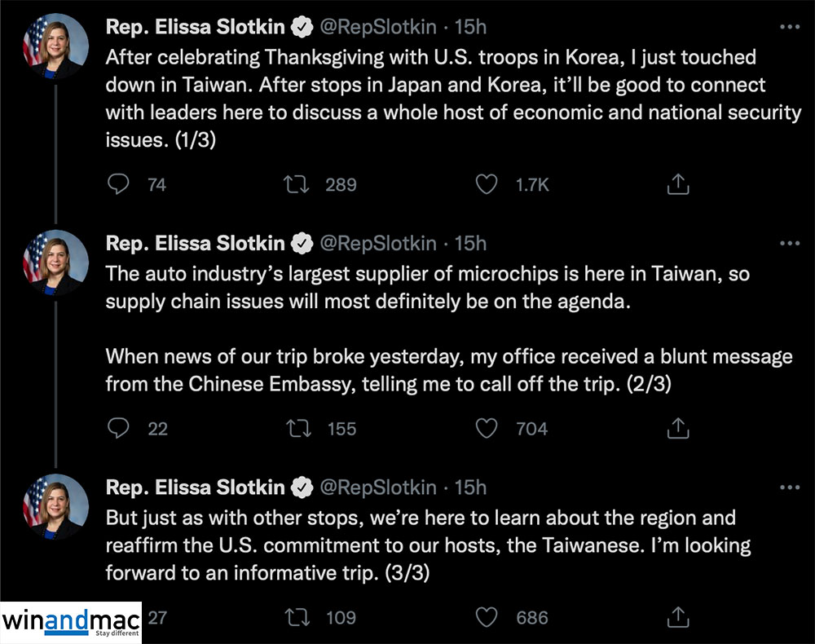Share the first tweet about Taiwan arrival
This screenshot has height=644, width=815.
point(678,185)
